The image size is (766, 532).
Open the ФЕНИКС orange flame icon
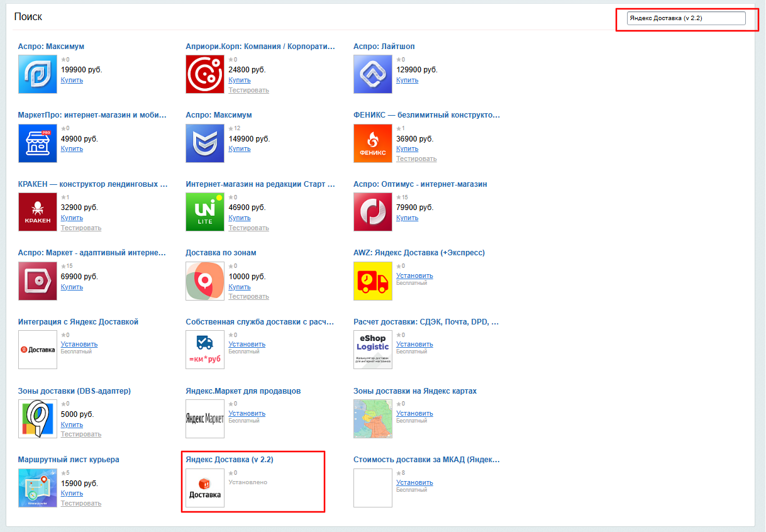(x=373, y=143)
